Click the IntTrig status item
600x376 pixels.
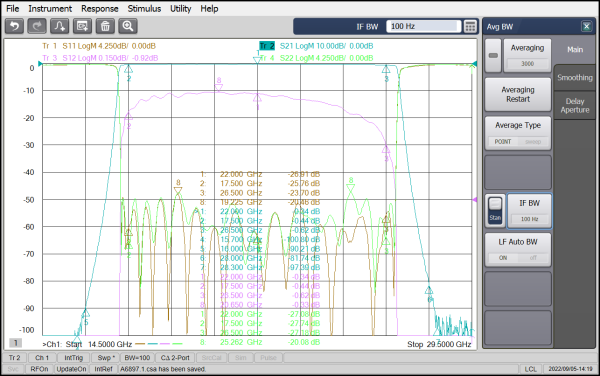click(x=73, y=358)
